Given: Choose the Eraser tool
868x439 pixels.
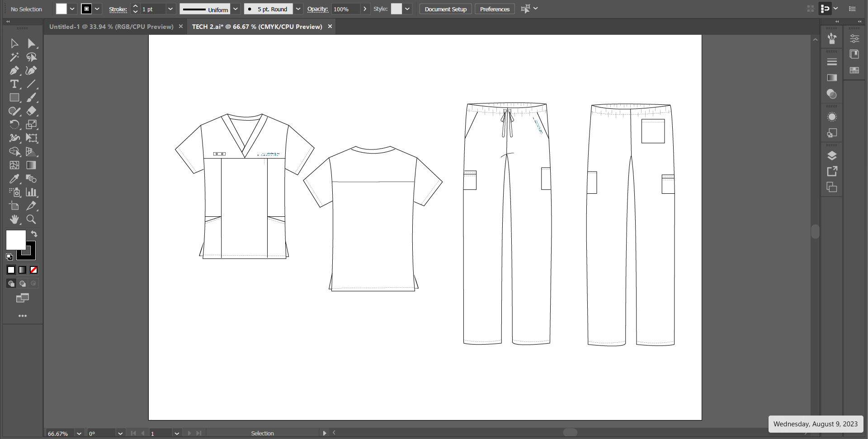Looking at the screenshot, I should (31, 111).
